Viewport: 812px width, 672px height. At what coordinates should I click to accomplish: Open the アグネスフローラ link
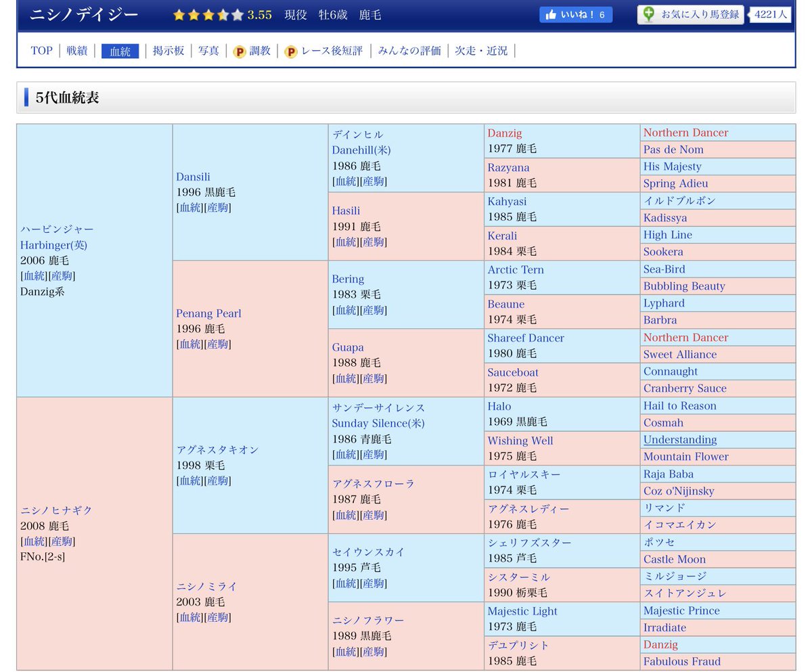pos(373,484)
